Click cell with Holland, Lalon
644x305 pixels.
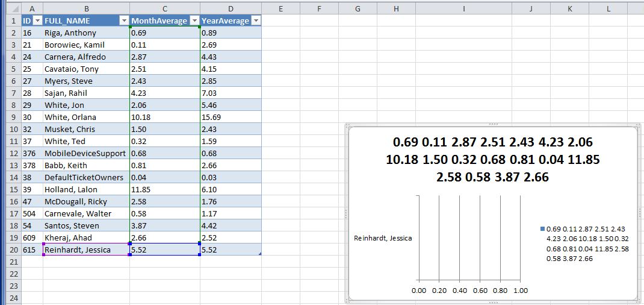pyautogui.click(x=86, y=189)
